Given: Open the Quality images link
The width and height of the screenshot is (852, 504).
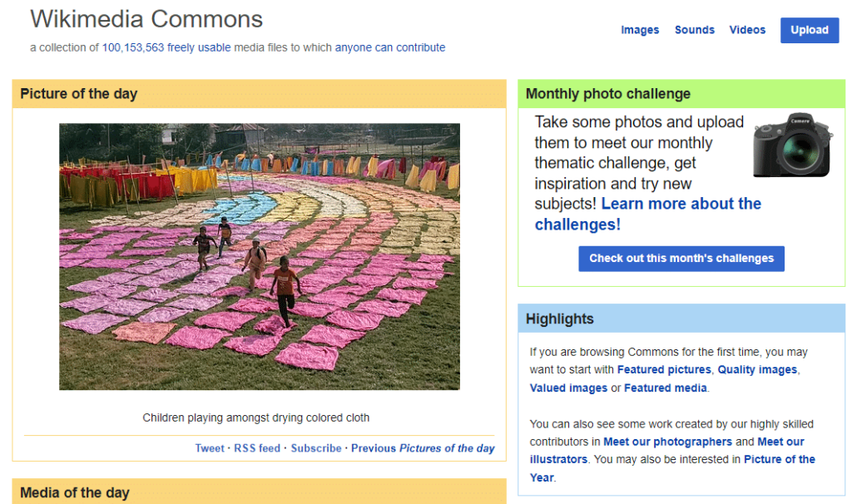Looking at the screenshot, I should coord(757,369).
